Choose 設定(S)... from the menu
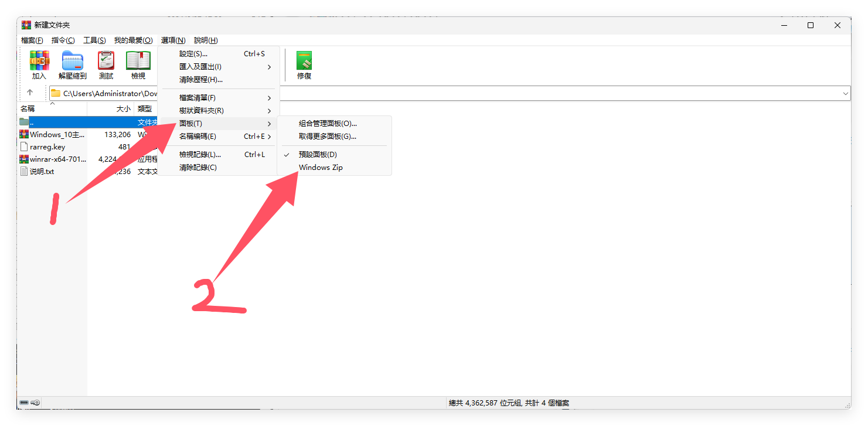868x426 pixels. (218, 54)
